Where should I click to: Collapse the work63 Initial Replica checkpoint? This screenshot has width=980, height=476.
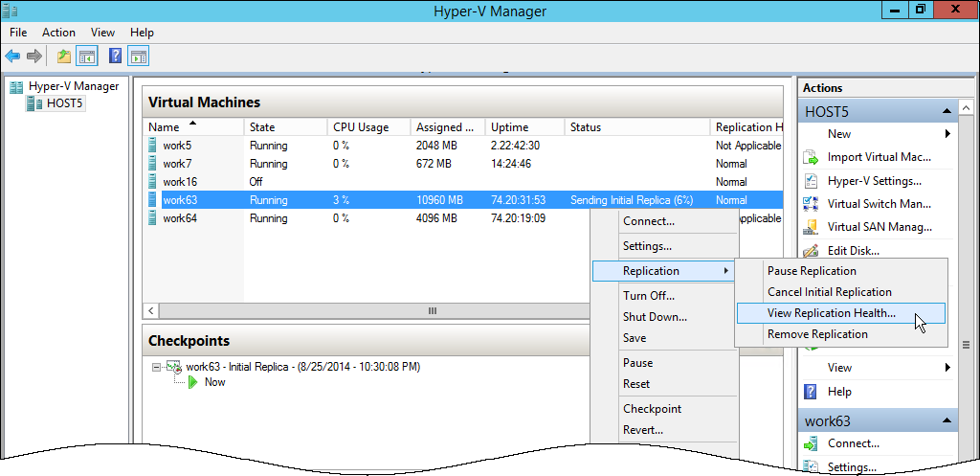point(157,367)
